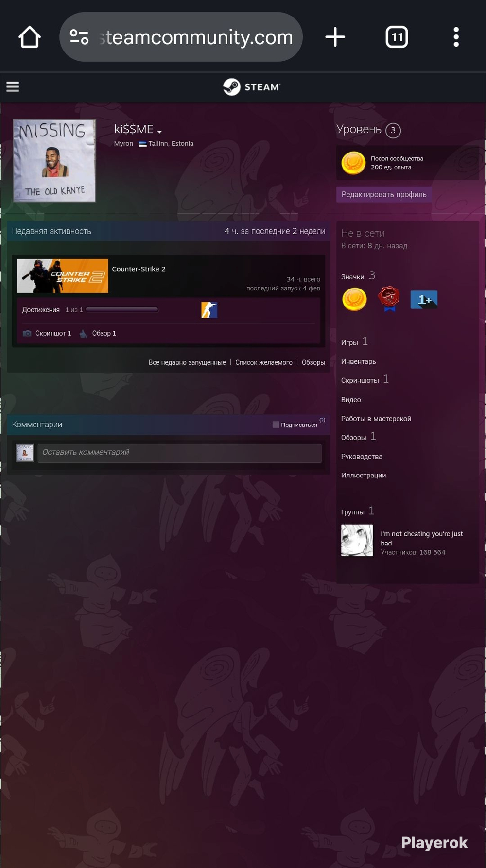Open Работы в мастерской in the sidebar
Screen dimensions: 486x868
tap(376, 419)
